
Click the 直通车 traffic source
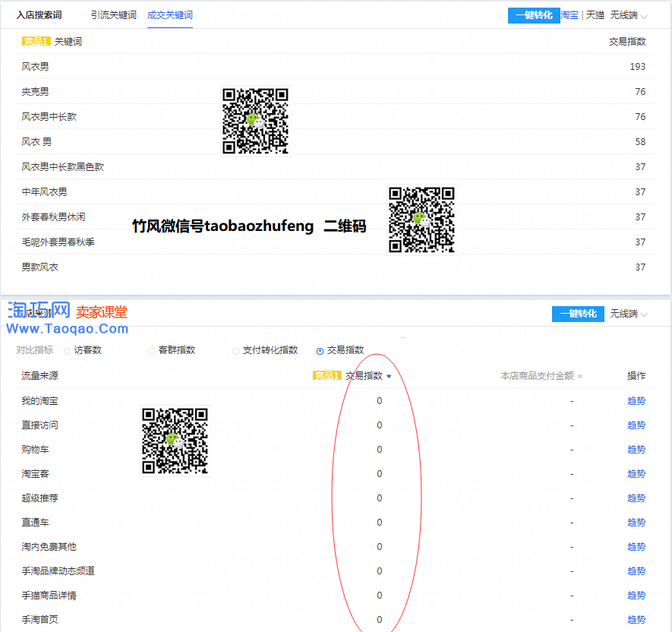point(35,523)
